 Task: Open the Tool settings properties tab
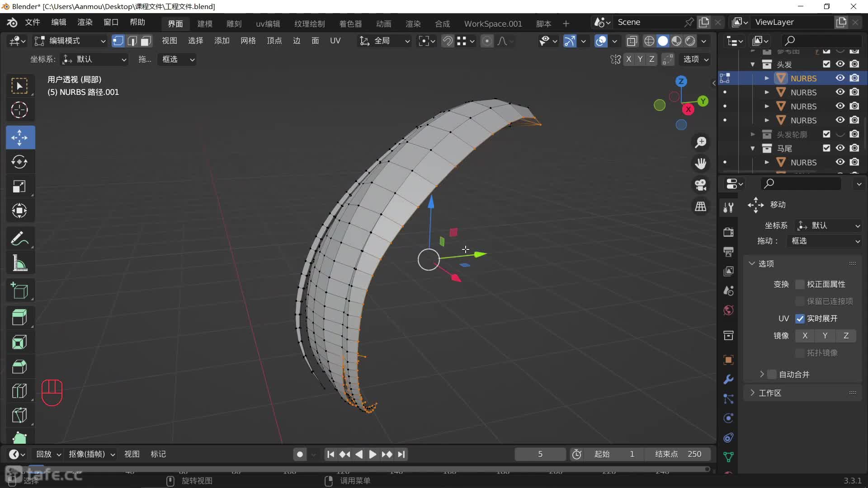coord(728,207)
